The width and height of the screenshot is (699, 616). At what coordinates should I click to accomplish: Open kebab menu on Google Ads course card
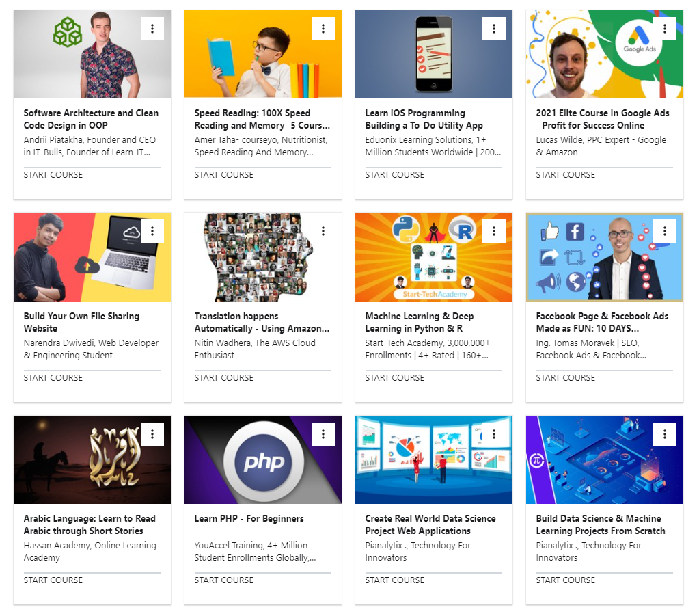[x=665, y=29]
